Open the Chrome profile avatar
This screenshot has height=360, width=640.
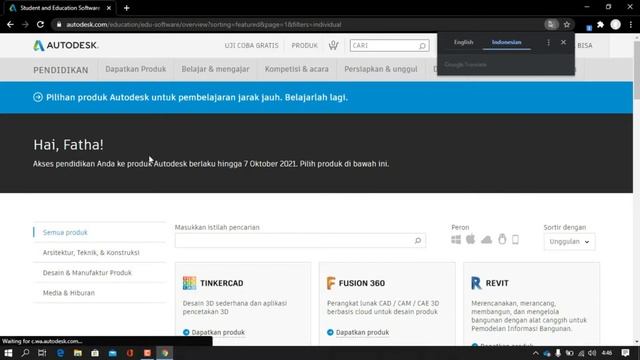click(616, 24)
